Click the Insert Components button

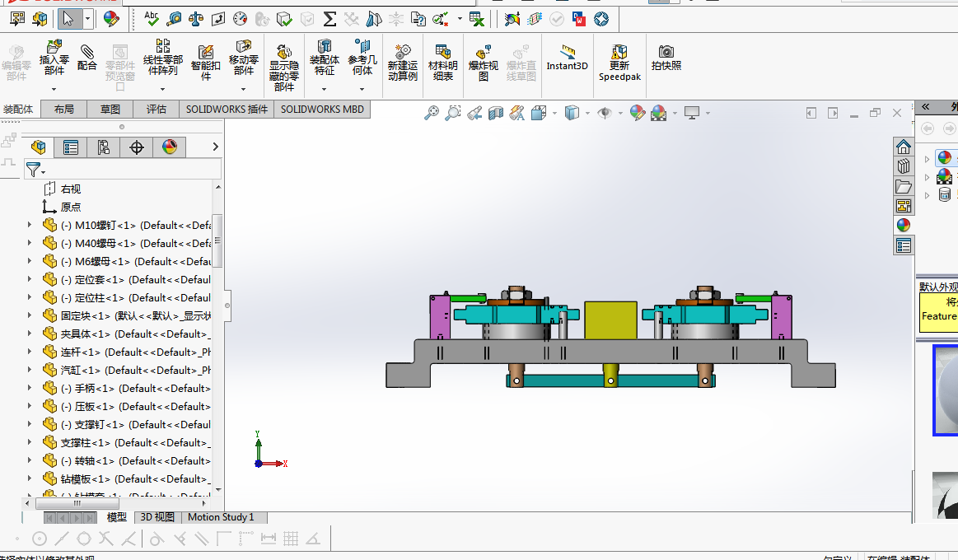pos(54,58)
